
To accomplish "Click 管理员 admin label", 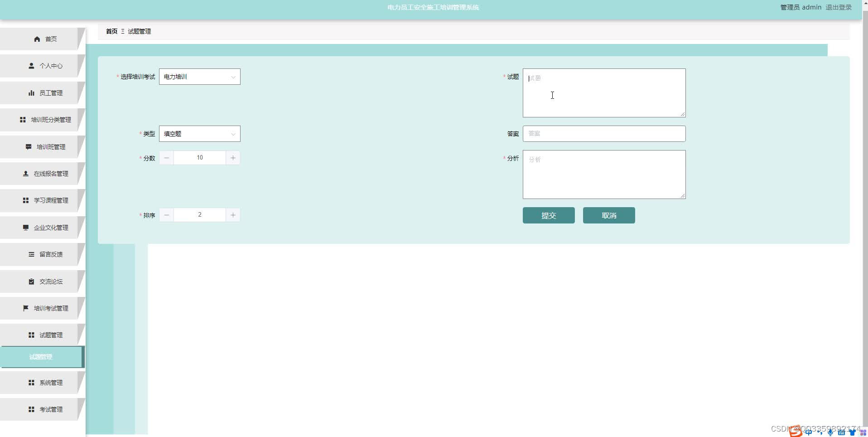I will tap(800, 7).
